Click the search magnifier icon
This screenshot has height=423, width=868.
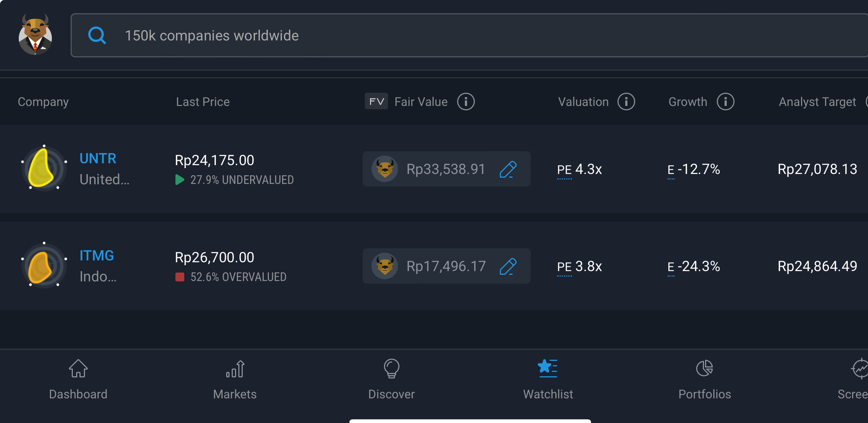point(97,36)
